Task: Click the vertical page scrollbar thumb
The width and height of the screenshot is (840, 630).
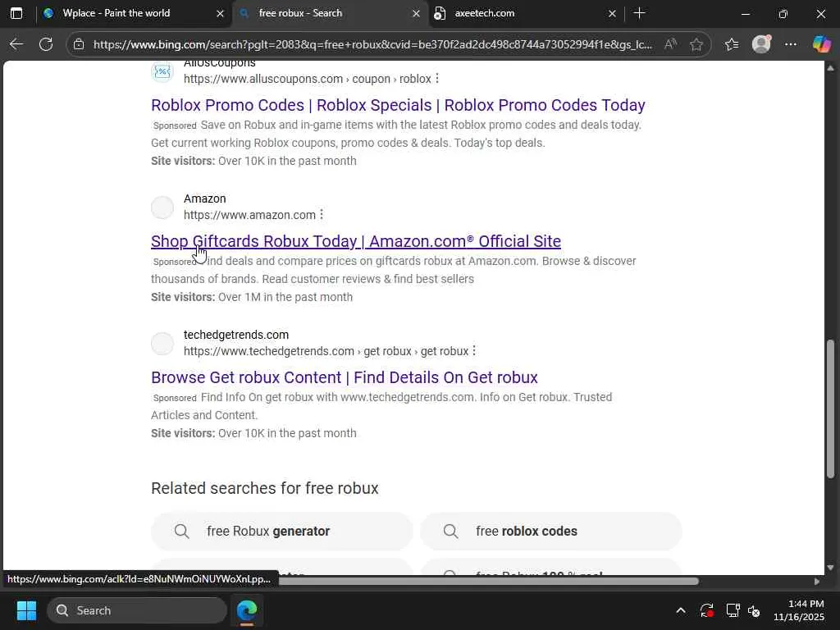Action: [830, 409]
